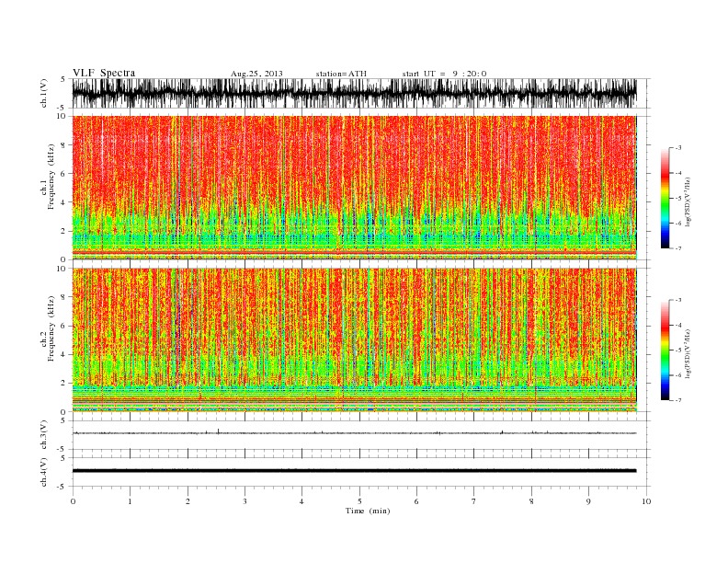Click time axis tick label "7"
Viewport: 728px width, 563px height.
click(x=474, y=501)
